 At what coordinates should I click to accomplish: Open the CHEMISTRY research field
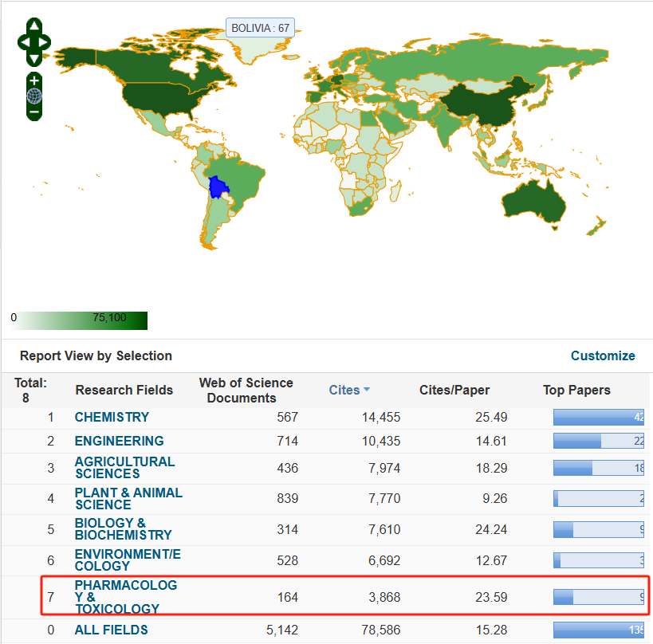point(112,417)
